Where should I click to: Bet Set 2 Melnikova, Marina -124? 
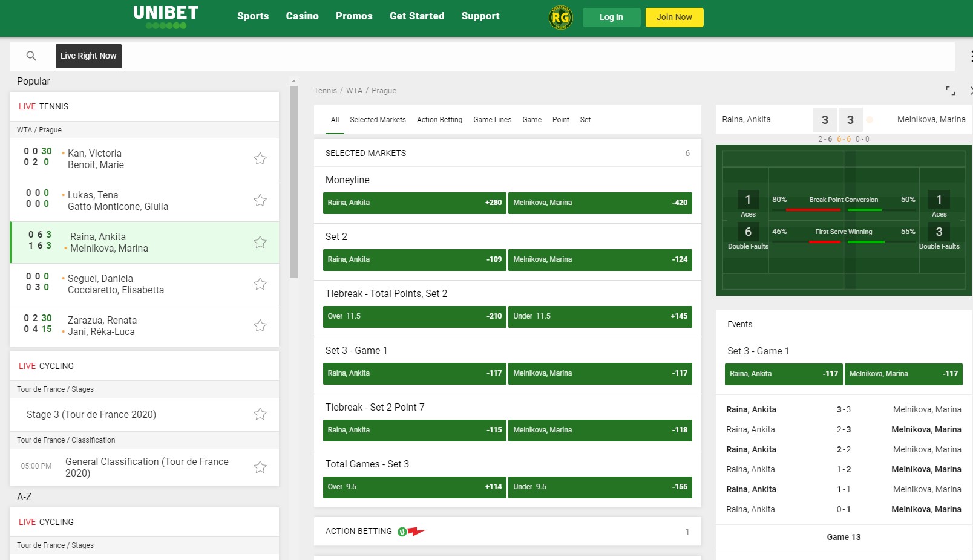click(x=600, y=260)
